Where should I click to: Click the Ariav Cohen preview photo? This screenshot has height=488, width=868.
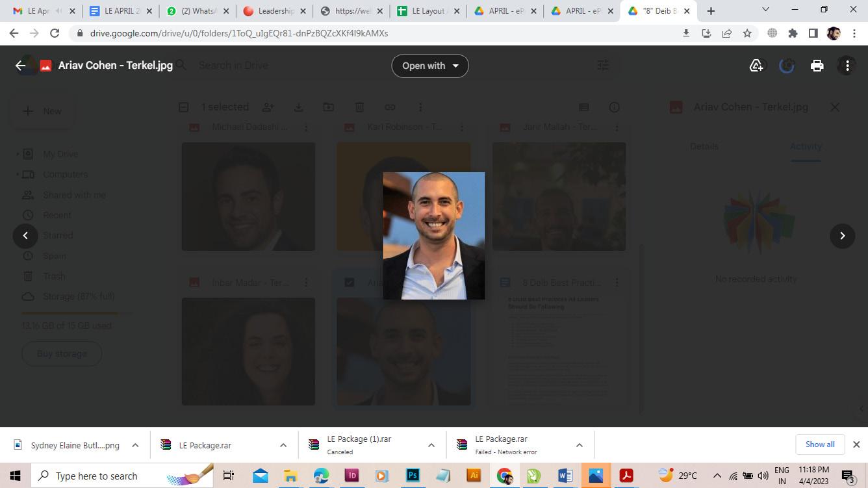pyautogui.click(x=434, y=236)
